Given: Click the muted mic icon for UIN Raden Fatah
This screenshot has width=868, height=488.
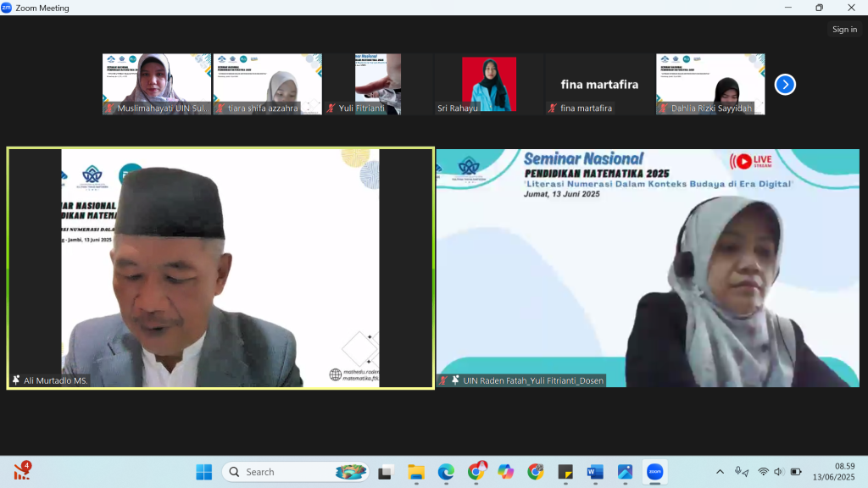Looking at the screenshot, I should 443,381.
